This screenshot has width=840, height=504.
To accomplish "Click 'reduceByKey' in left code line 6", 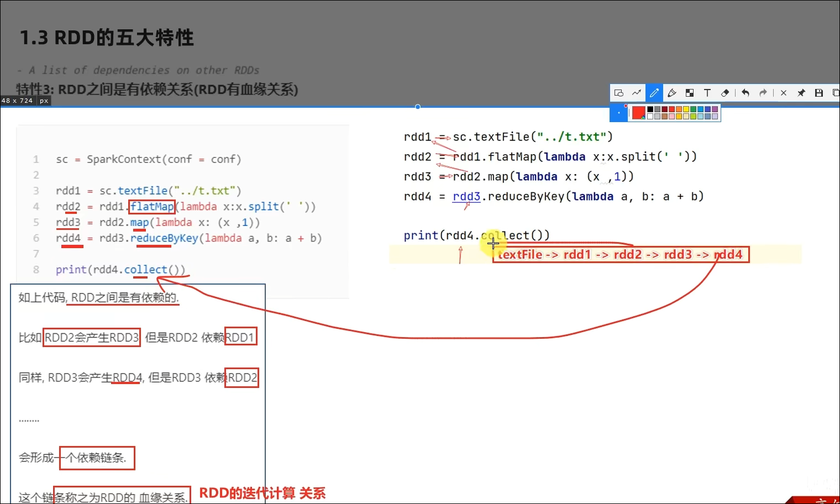I will pos(164,238).
